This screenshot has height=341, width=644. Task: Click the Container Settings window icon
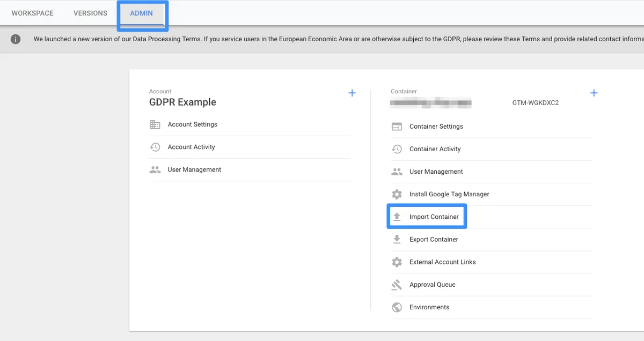point(397,127)
